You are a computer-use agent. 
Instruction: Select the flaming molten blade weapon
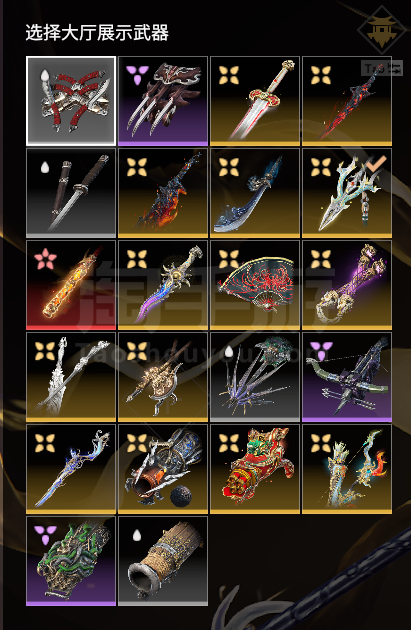[163, 193]
